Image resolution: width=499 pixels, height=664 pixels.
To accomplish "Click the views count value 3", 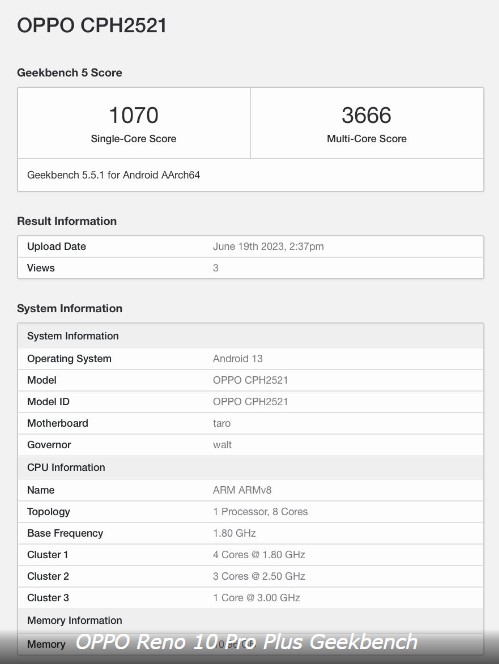I will (x=216, y=268).
